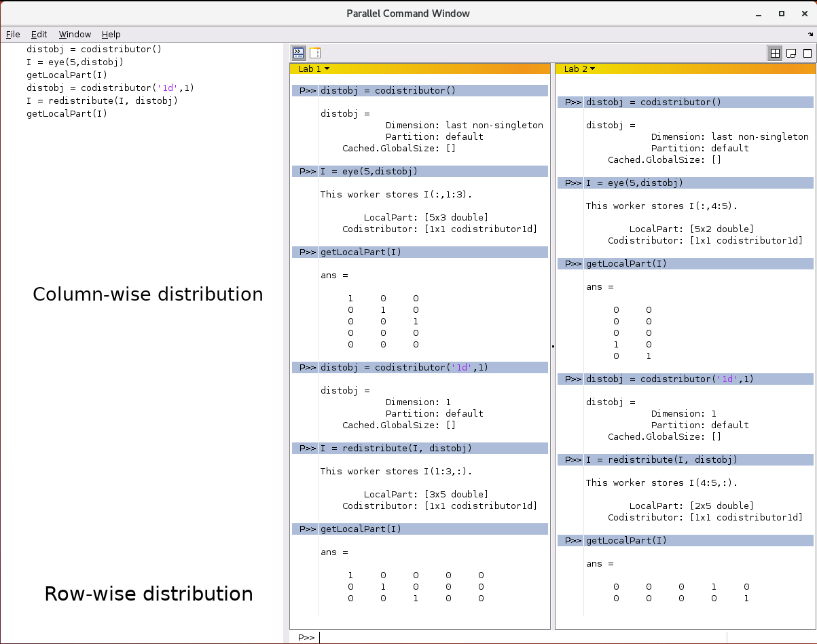This screenshot has height=644, width=817.
Task: Click Lab 1 command "I = redistribute(I, distobj)"
Action: pos(396,448)
